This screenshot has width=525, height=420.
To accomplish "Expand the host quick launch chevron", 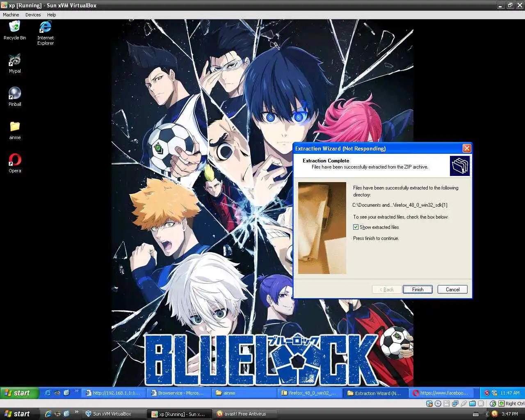I will click(x=77, y=411).
